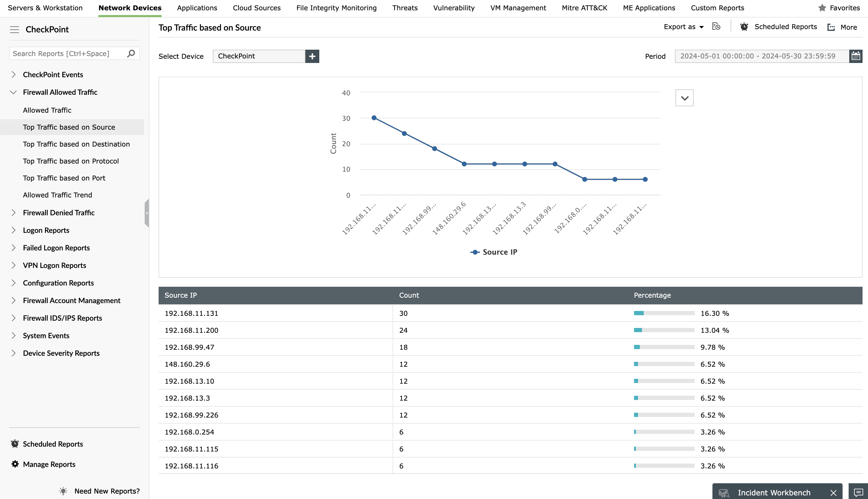Expand Firewall Denied Traffic tree node
This screenshot has width=868, height=499.
14,213
